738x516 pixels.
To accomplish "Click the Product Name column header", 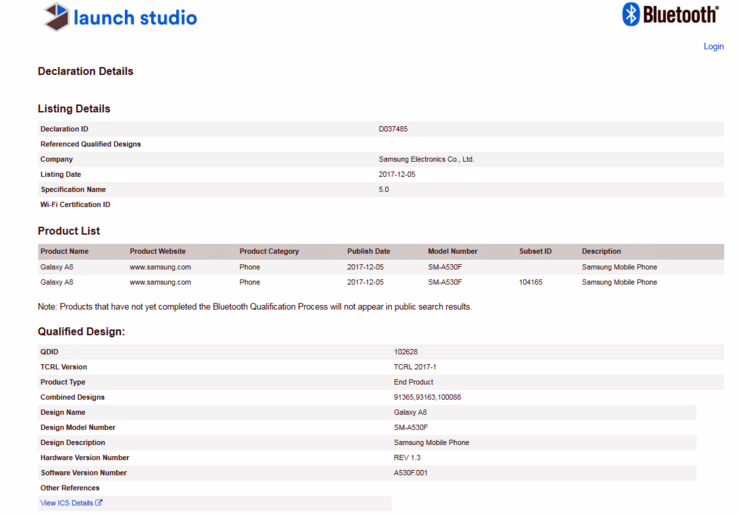I will [x=64, y=251].
